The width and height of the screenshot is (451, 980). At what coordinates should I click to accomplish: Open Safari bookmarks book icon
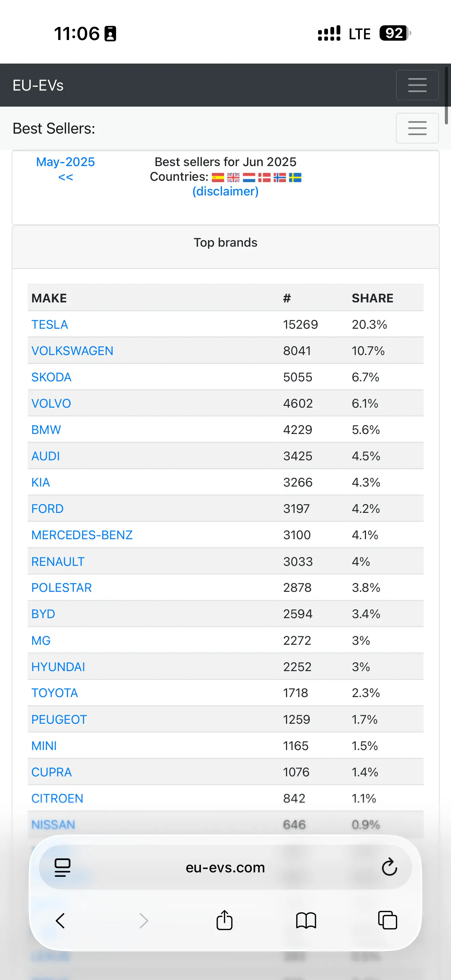pos(306,921)
